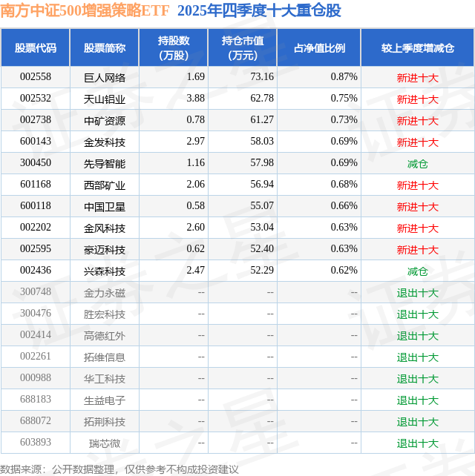The height and width of the screenshot is (476, 475).
Task: Select stock name 金力永磁
Action: point(105,293)
